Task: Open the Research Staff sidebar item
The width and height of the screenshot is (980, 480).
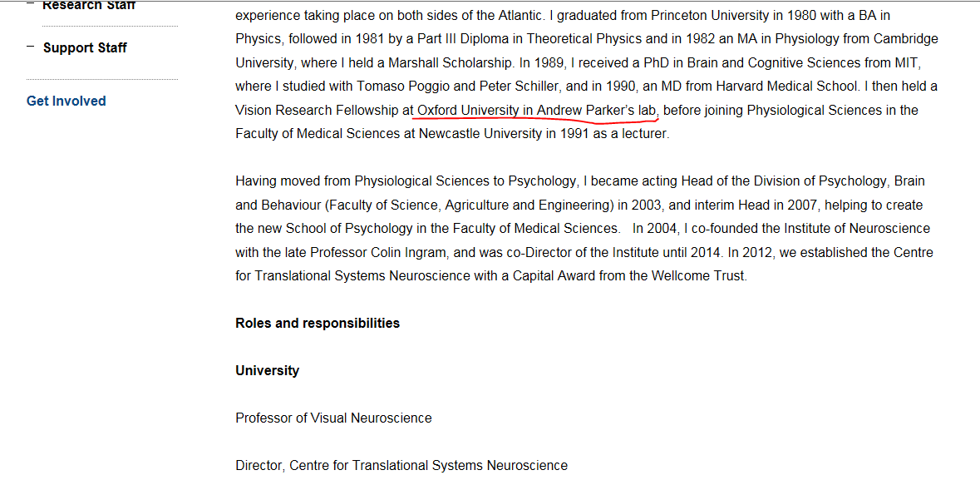Action: coord(89,5)
